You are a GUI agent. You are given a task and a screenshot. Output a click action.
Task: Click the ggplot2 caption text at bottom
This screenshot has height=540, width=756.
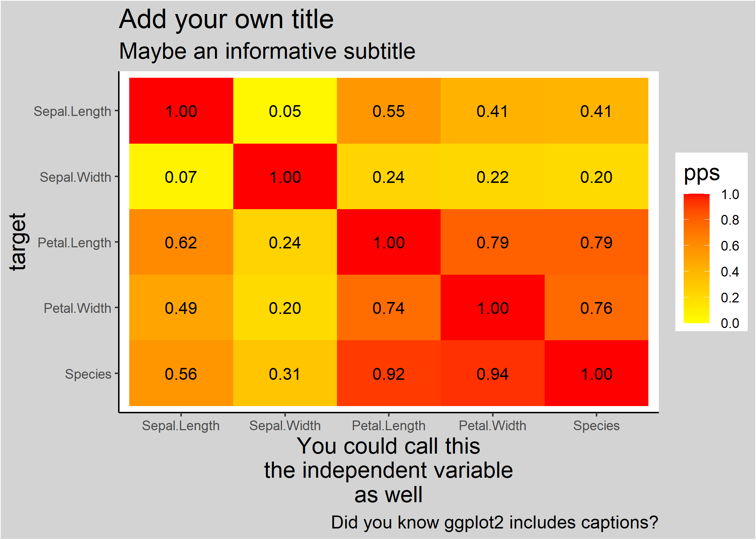point(494,522)
